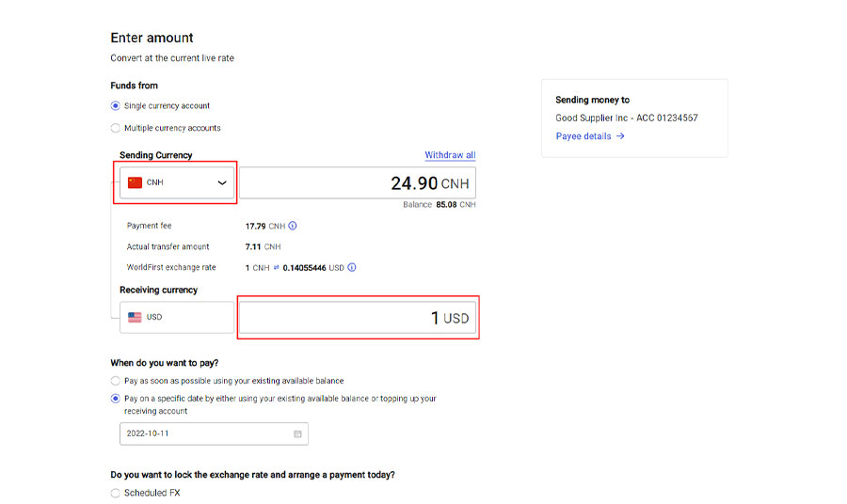The width and height of the screenshot is (847, 504).
Task: Click the Withdraw all link
Action: (450, 155)
